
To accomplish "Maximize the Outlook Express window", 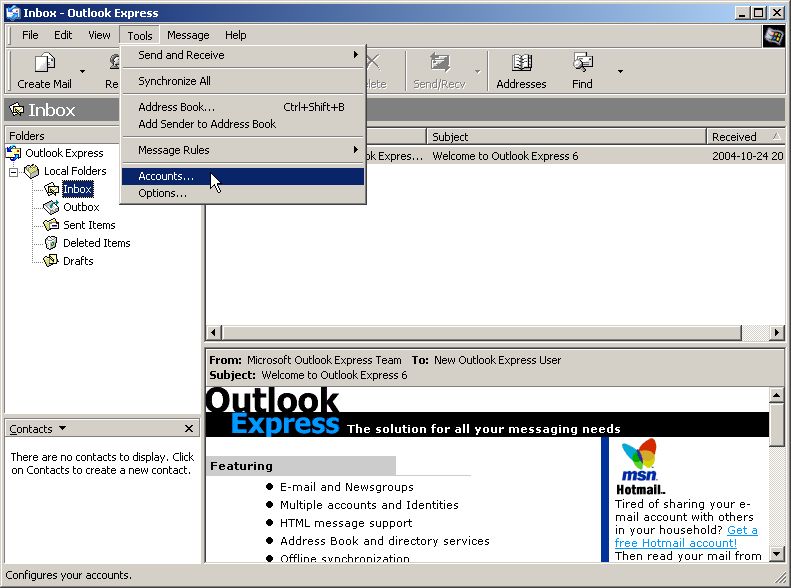I will pos(758,13).
